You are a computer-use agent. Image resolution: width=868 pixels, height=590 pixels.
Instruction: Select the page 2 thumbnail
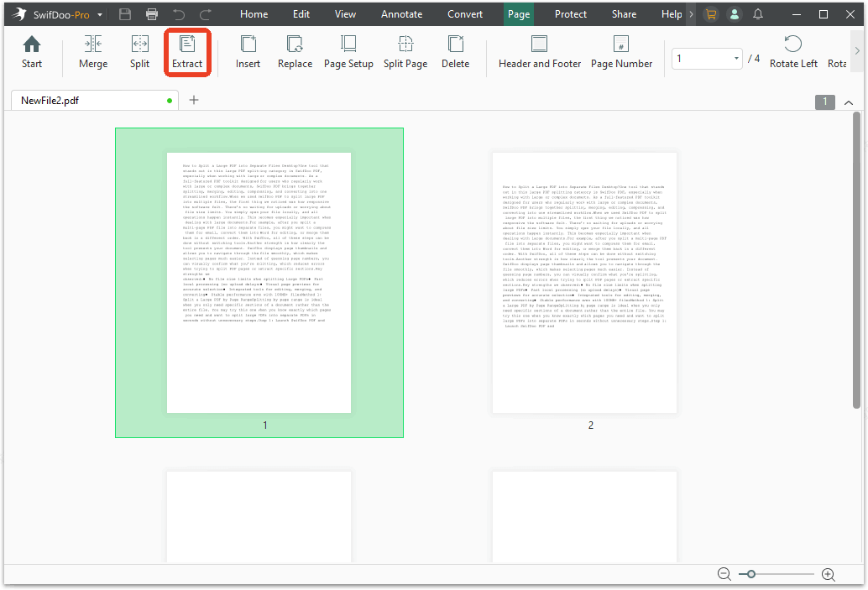coord(583,284)
